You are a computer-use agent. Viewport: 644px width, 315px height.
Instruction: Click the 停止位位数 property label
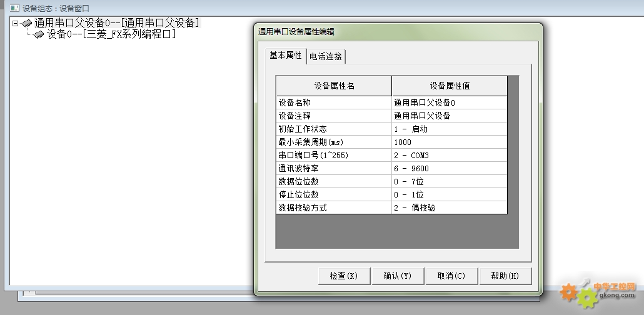(x=334, y=194)
